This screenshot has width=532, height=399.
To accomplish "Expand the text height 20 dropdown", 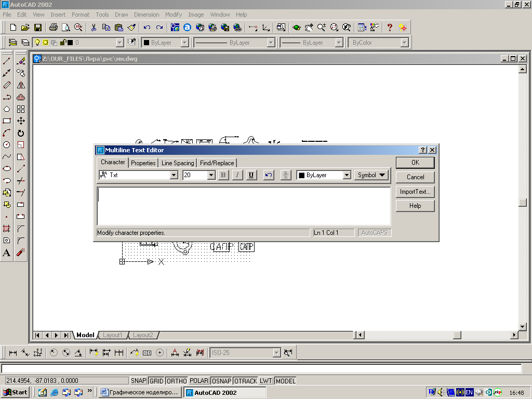I will pyautogui.click(x=211, y=175).
